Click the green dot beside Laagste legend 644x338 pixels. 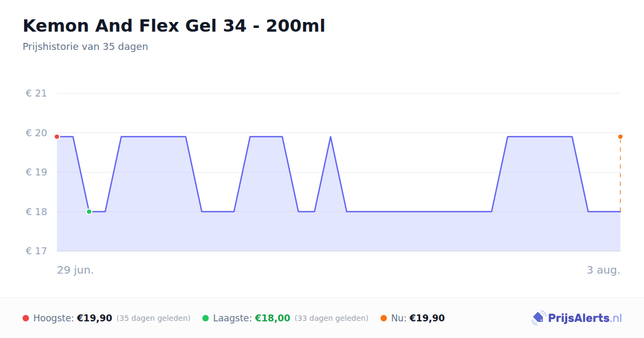click(x=206, y=318)
